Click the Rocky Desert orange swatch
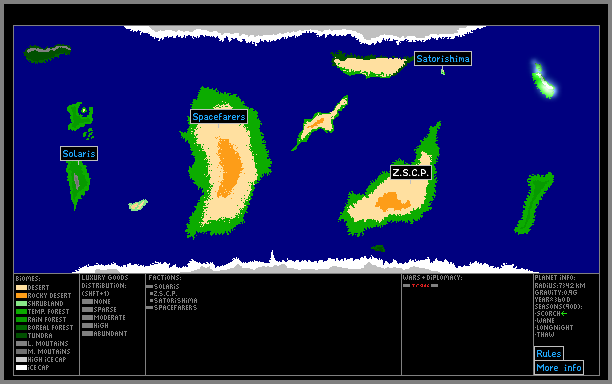Viewport: 612px width, 384px height. (21, 295)
